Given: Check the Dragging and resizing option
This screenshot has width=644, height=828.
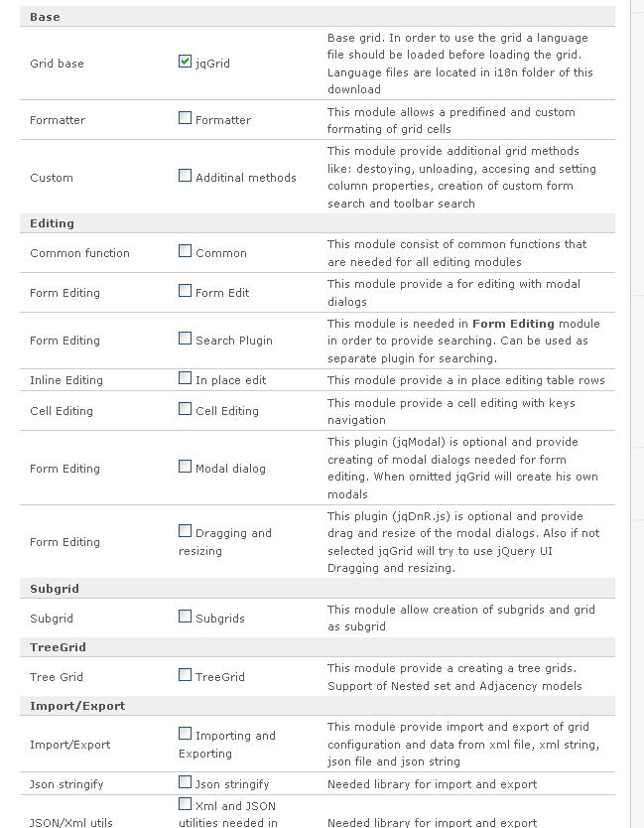Looking at the screenshot, I should tap(185, 531).
